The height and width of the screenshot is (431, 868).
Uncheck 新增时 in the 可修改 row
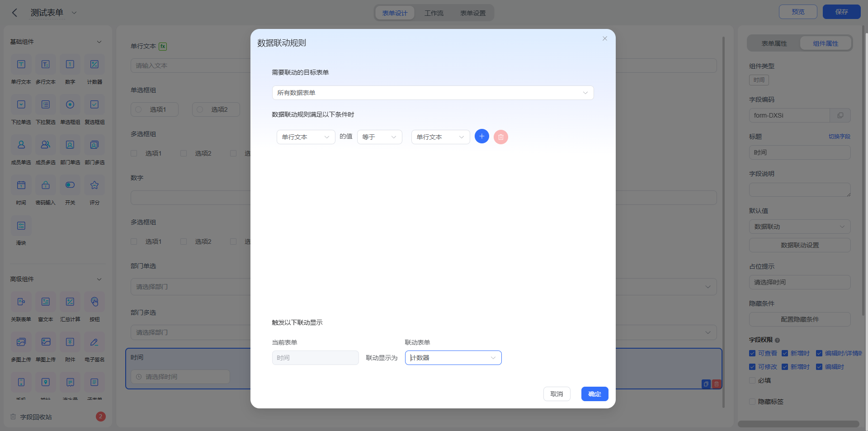pos(785,367)
